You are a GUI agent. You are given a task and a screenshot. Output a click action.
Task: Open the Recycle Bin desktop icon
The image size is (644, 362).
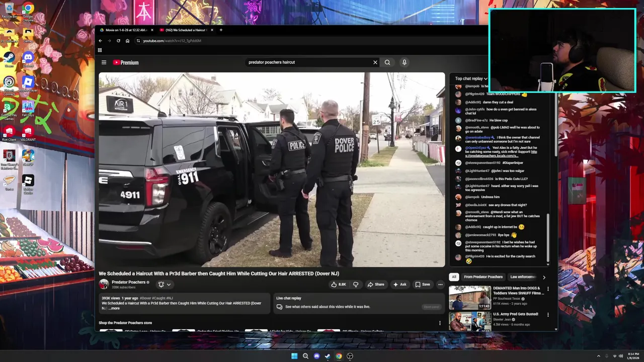tap(9, 10)
